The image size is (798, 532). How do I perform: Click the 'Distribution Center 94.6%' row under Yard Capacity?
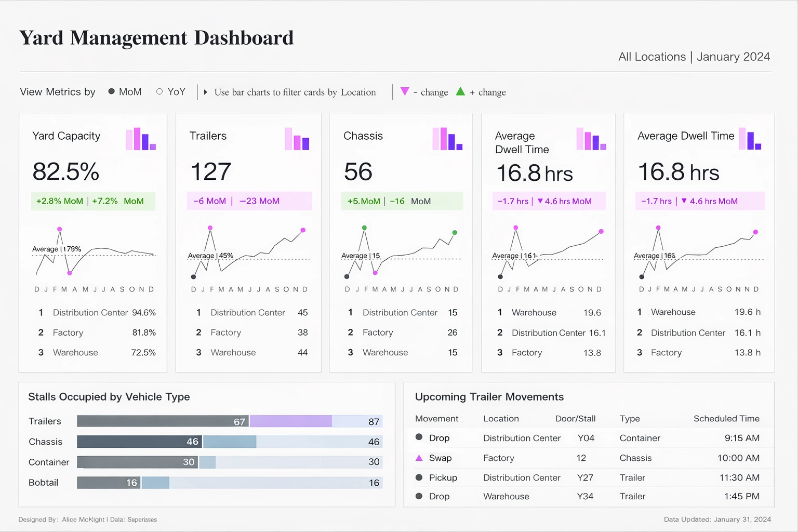(x=98, y=312)
